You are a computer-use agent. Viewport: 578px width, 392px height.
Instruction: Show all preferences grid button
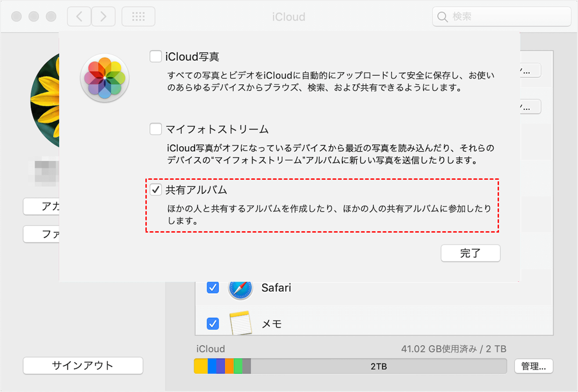(x=138, y=17)
